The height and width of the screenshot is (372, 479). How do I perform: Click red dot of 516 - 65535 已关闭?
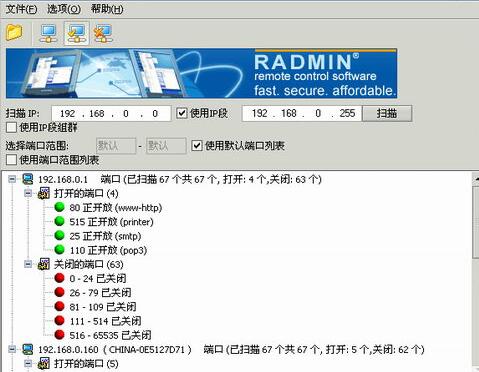tap(59, 334)
